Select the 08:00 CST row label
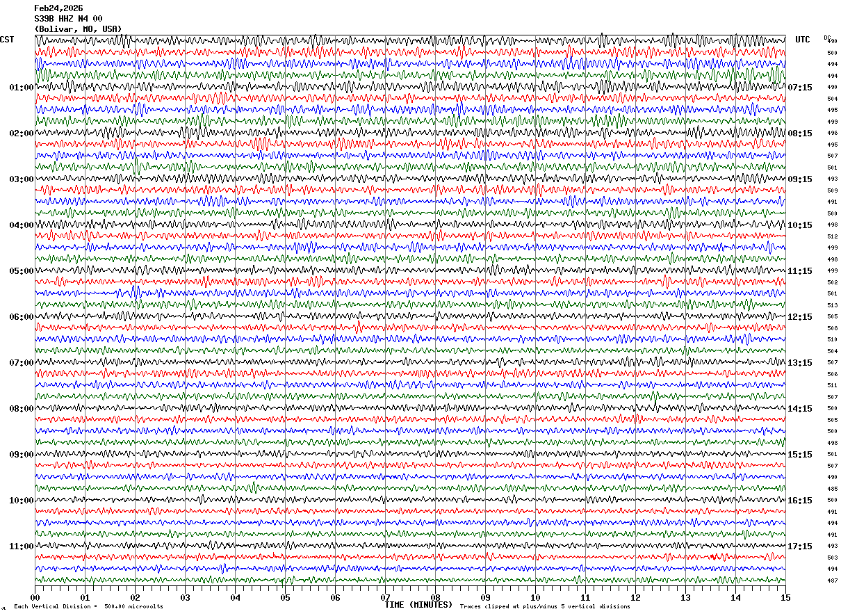The height and width of the screenshot is (616, 841). tap(21, 409)
